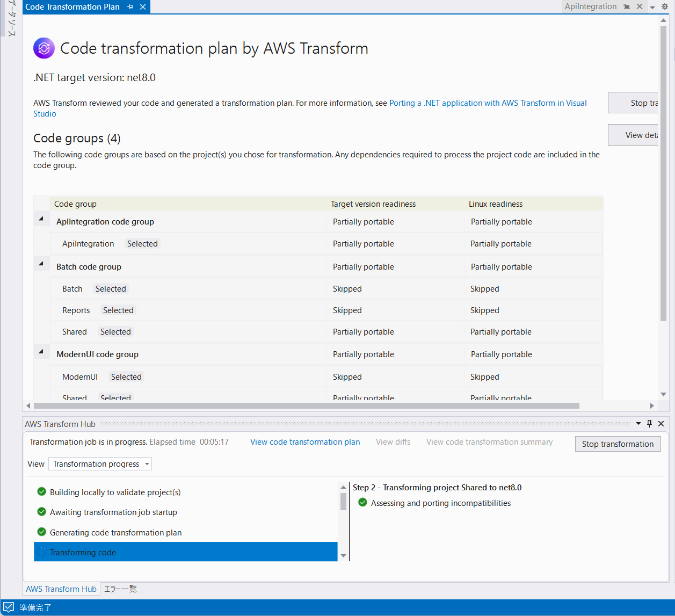Select the Awaiting transformation job startup step

(x=186, y=512)
